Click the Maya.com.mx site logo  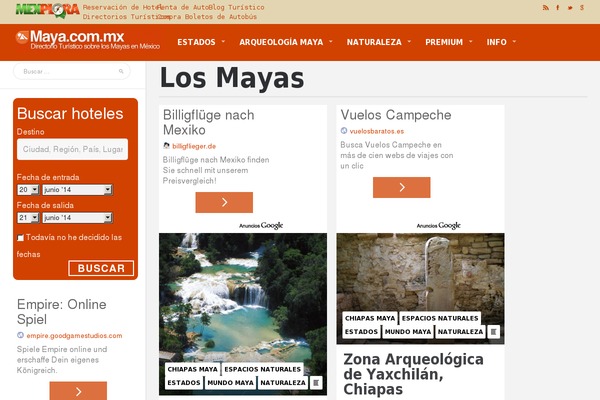tap(88, 40)
